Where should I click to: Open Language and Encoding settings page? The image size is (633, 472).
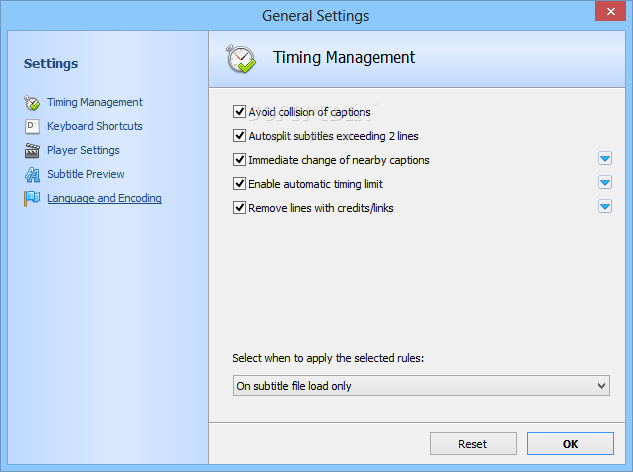pyautogui.click(x=105, y=198)
